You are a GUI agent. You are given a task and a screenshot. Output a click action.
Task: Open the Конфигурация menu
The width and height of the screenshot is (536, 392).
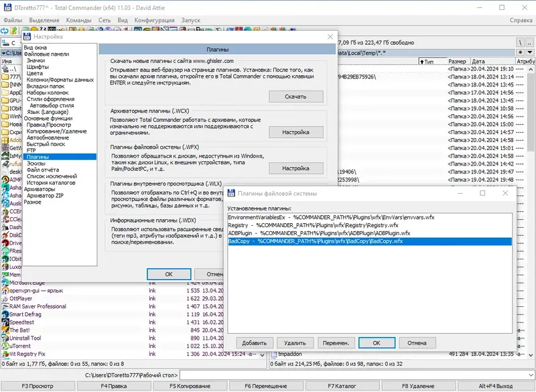coord(154,20)
